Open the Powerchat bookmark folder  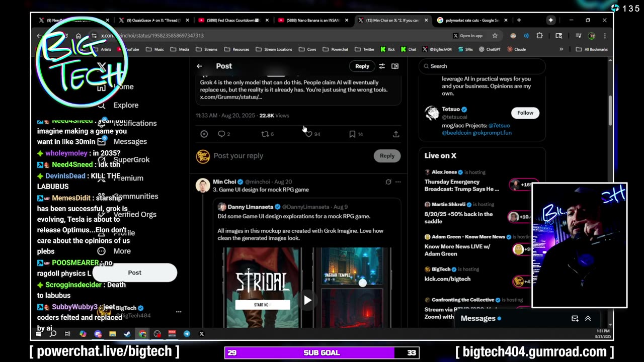click(335, 49)
